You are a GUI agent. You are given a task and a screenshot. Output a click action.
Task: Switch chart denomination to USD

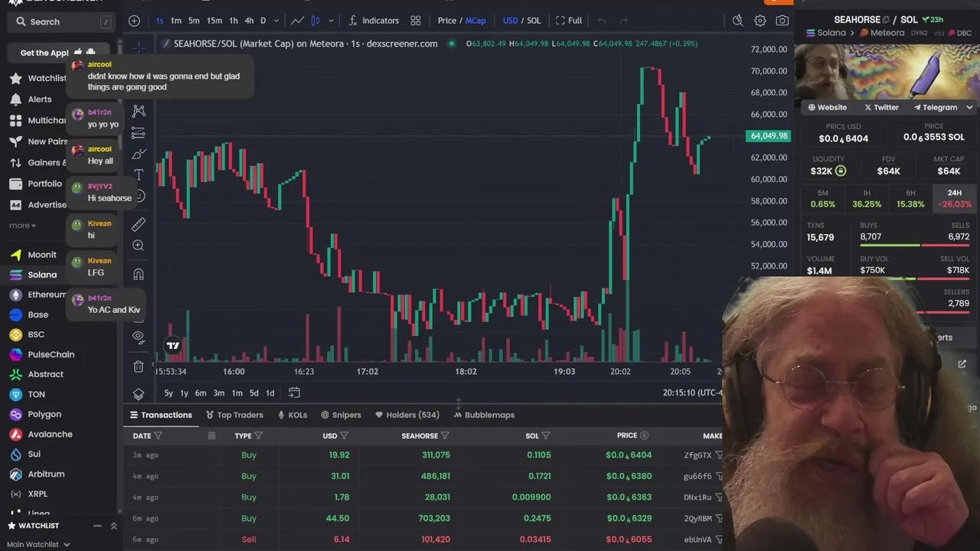tap(510, 21)
